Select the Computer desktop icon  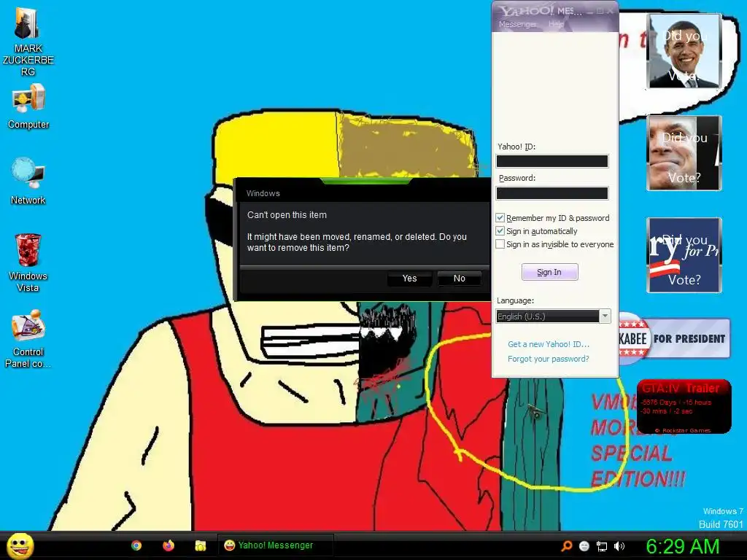click(x=28, y=106)
